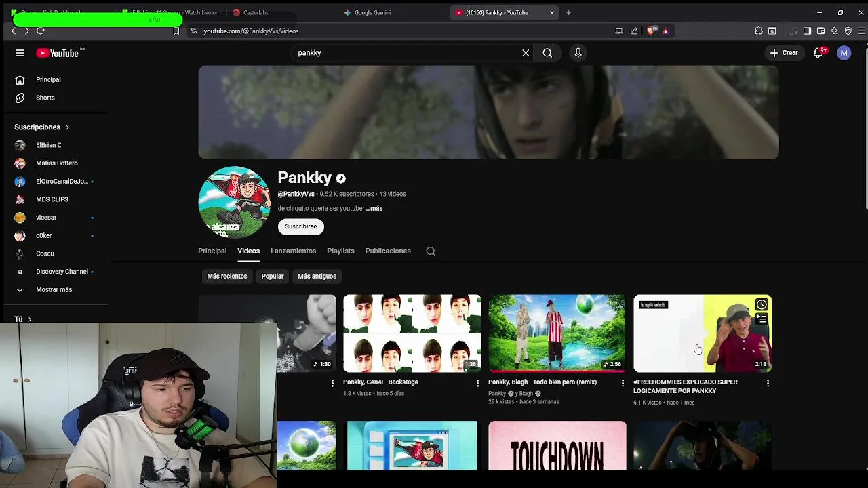Play #FREEHOMMIES EXPLICADO thumbnail

703,333
